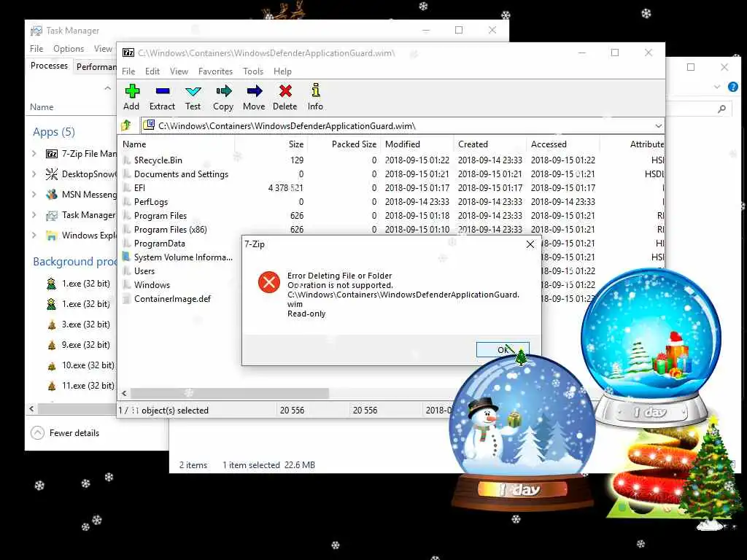The width and height of the screenshot is (747, 560).
Task: Click the 7-Zip scrollbar left arrow
Action: coord(124,393)
